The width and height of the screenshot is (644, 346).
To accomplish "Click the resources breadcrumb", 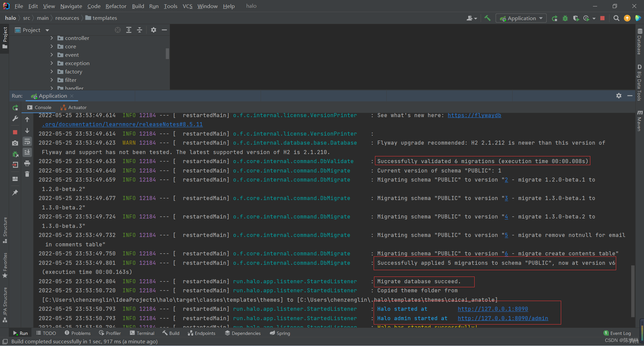I will 67,18.
